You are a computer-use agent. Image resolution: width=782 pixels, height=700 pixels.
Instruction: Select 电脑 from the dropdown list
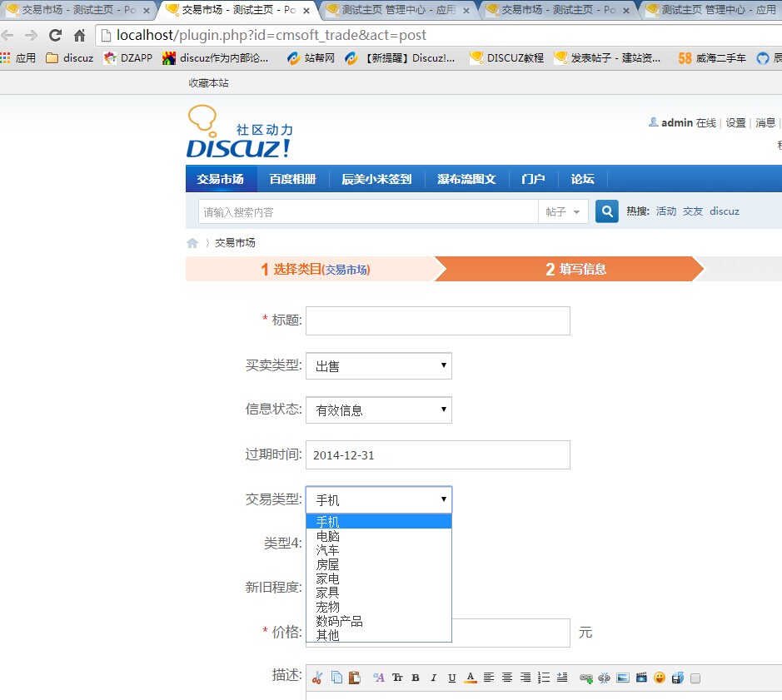pyautogui.click(x=379, y=536)
